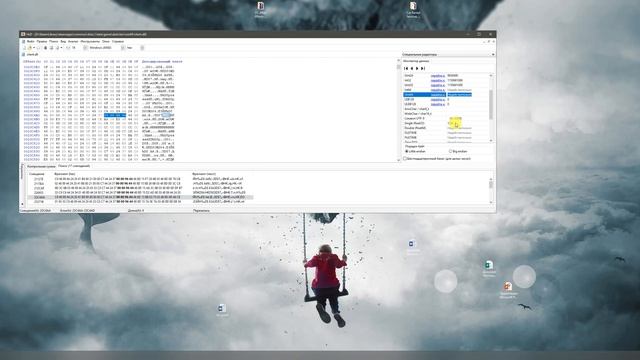Switch to the checksums results tab
The width and height of the screenshot is (640, 360).
coord(41,167)
